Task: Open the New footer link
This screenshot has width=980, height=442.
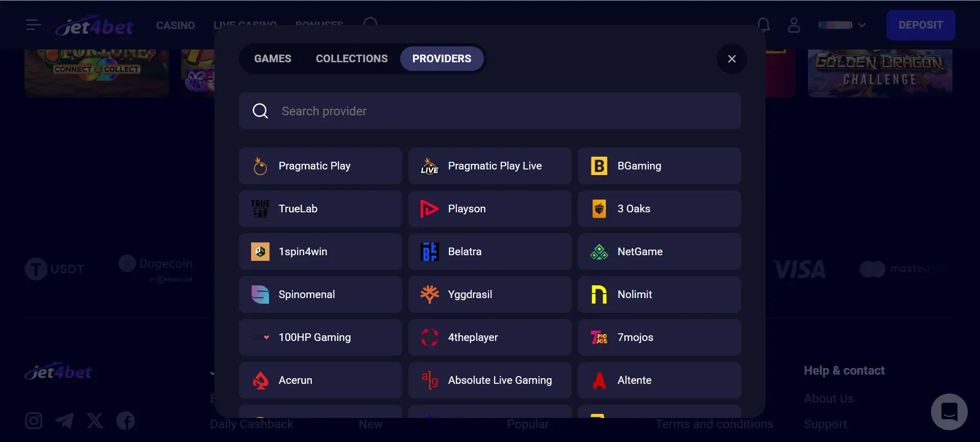Action: [x=371, y=424]
